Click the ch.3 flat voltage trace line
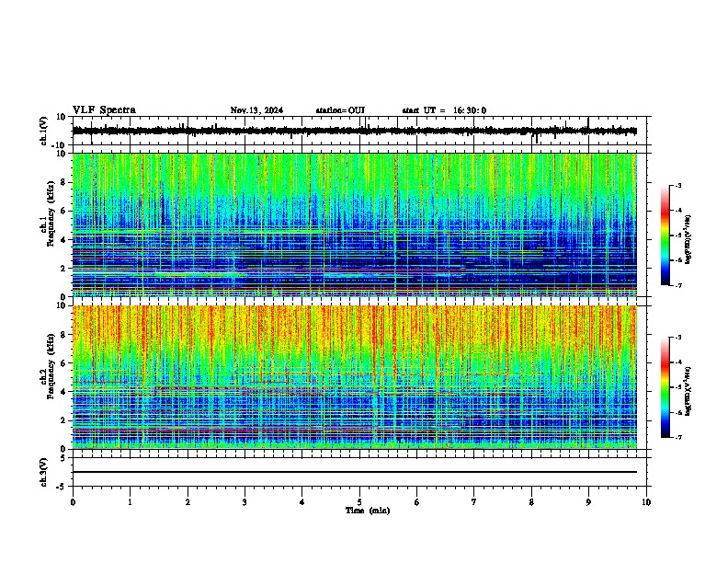This screenshot has height=563, width=728. 355,472
